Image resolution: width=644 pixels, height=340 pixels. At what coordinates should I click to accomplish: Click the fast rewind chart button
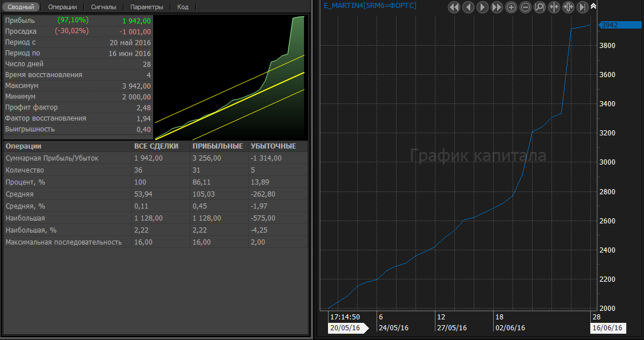click(454, 7)
